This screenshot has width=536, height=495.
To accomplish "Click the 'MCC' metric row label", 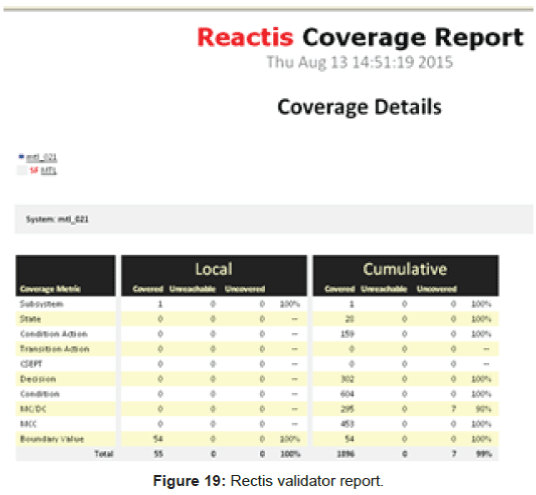I will (x=28, y=424).
